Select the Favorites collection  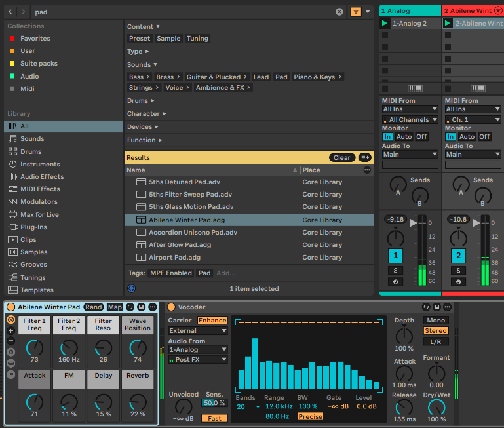[x=35, y=38]
